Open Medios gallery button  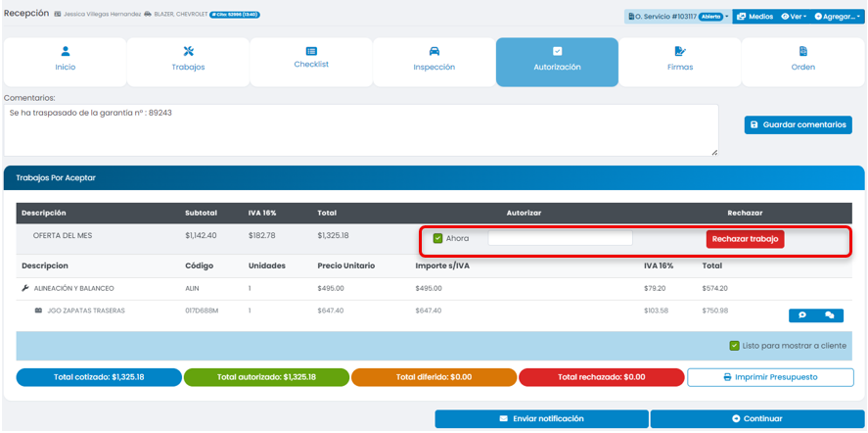(x=754, y=17)
